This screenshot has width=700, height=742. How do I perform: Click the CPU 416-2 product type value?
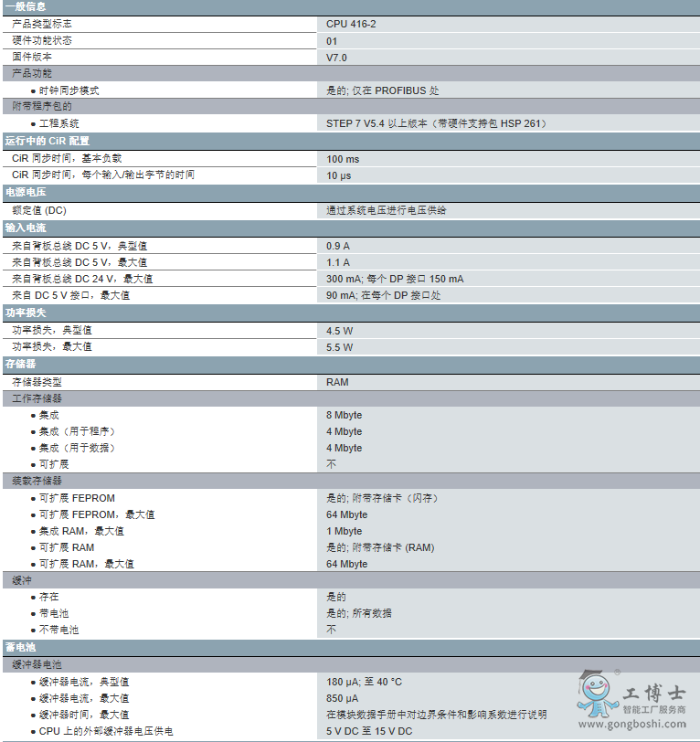point(351,24)
